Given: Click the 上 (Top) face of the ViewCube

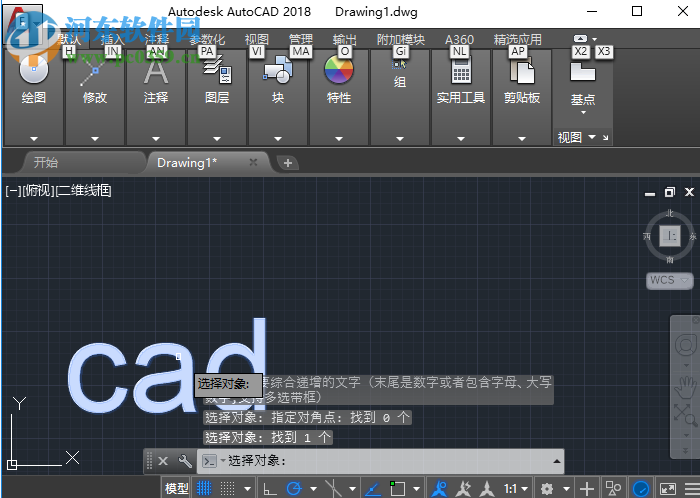Looking at the screenshot, I should (670, 236).
